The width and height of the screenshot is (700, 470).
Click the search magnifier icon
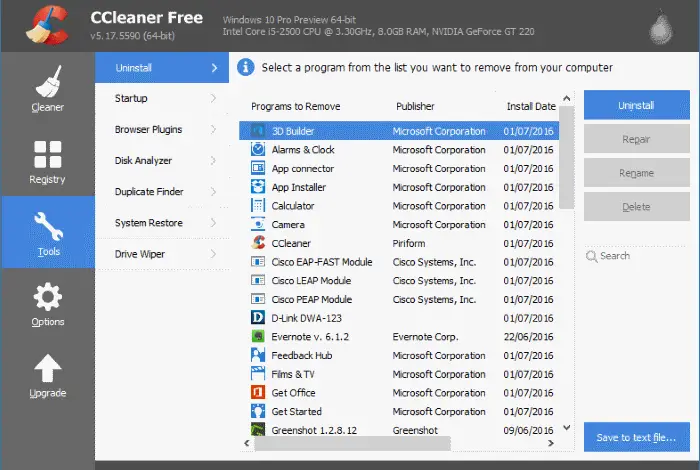click(592, 256)
